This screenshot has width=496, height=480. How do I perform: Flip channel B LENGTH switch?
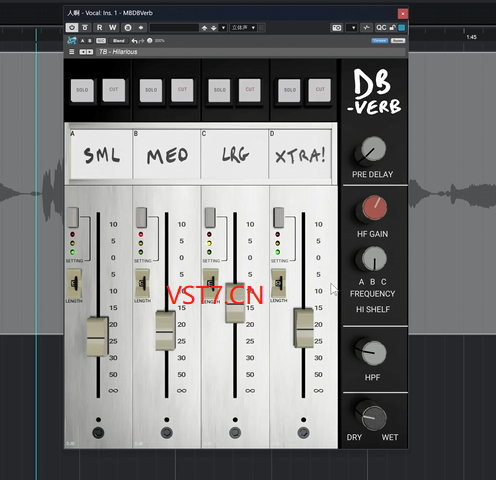pyautogui.click(x=142, y=284)
